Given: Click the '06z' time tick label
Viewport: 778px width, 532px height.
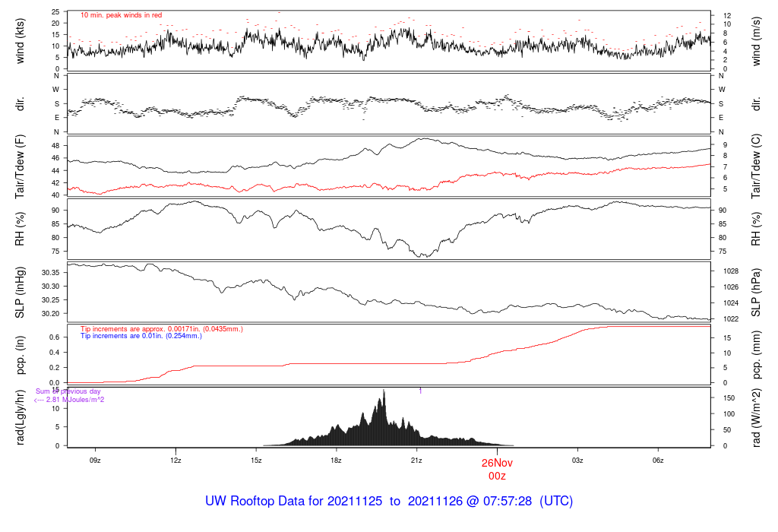Looking at the screenshot, I should pos(657,461).
